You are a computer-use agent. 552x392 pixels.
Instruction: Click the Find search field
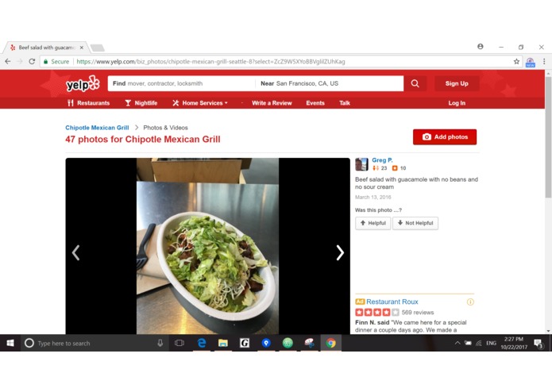182,83
